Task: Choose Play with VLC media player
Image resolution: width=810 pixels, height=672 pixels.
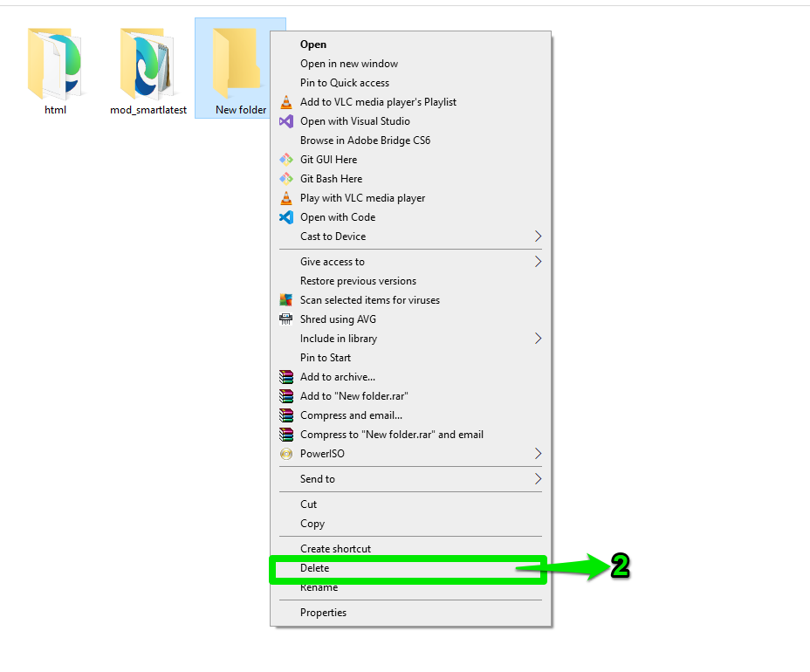Action: pos(411,198)
